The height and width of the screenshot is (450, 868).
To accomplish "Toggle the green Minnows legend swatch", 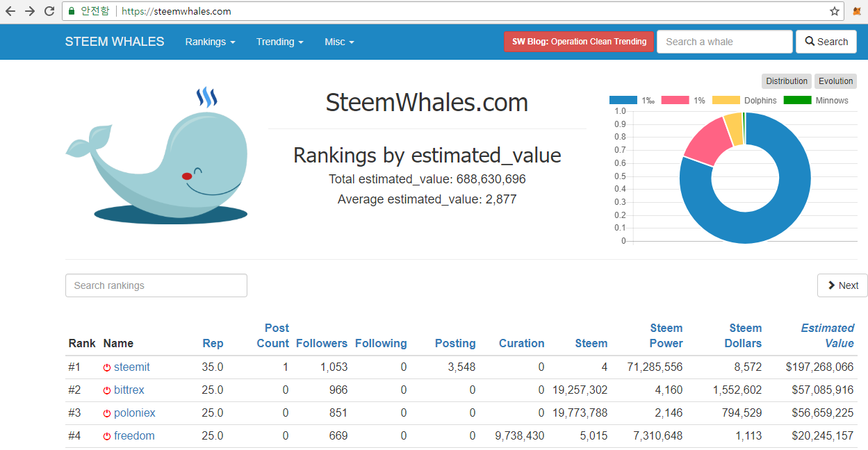I will [x=798, y=101].
